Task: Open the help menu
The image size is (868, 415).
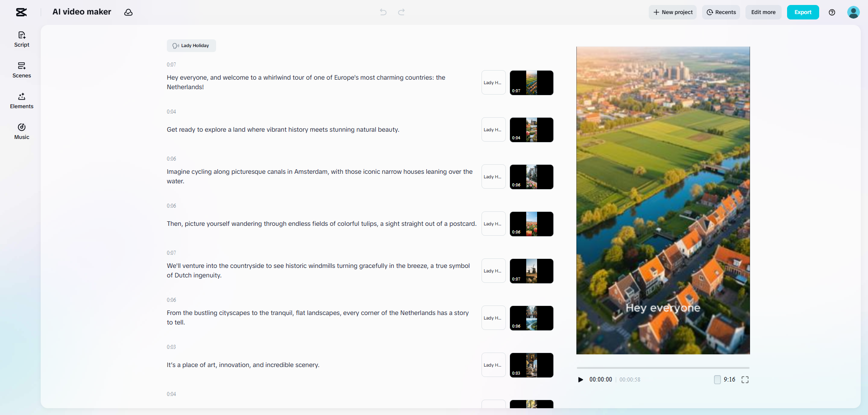Action: click(832, 12)
